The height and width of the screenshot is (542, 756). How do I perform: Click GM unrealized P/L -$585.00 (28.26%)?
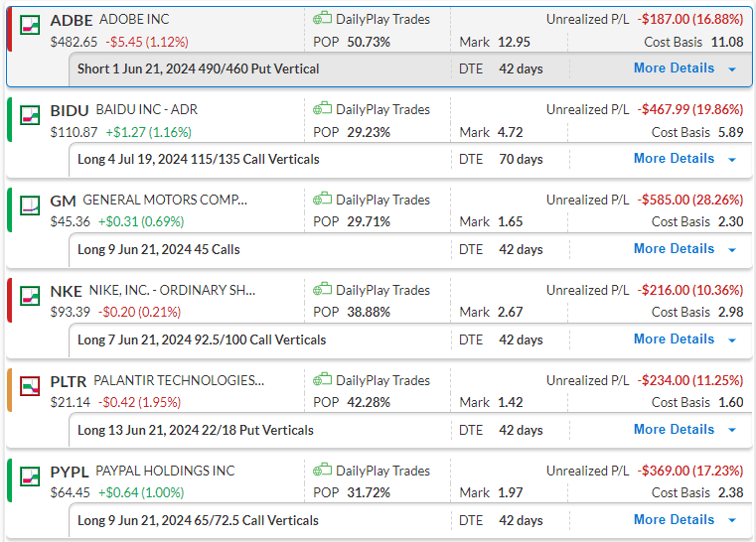pos(690,200)
